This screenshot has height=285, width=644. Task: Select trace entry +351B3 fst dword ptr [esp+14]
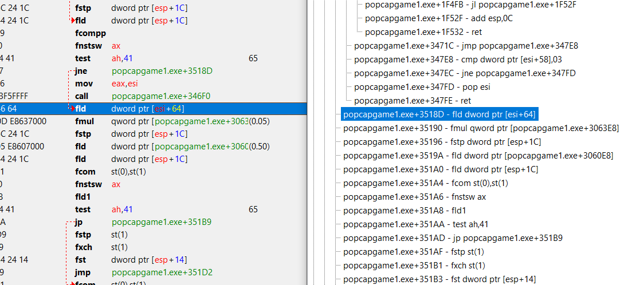439,279
